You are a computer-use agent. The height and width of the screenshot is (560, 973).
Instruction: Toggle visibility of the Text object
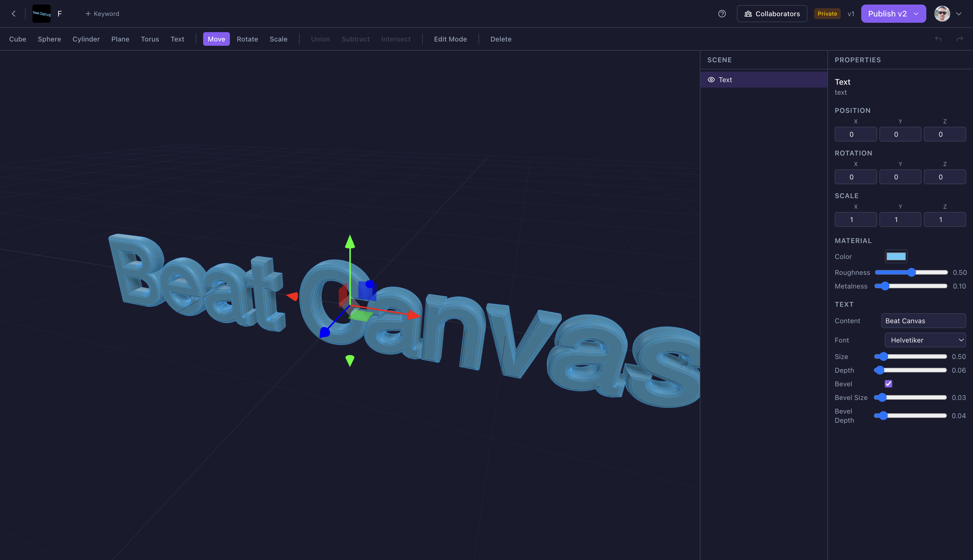point(711,80)
